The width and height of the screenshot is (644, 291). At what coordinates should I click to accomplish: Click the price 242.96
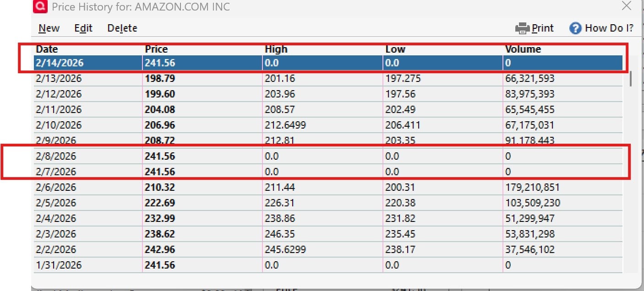(160, 250)
